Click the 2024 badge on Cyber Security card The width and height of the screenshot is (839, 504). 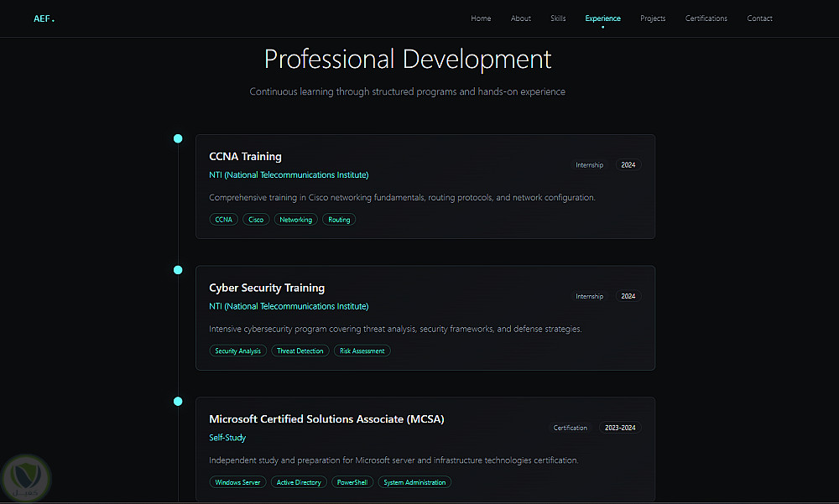tap(628, 296)
